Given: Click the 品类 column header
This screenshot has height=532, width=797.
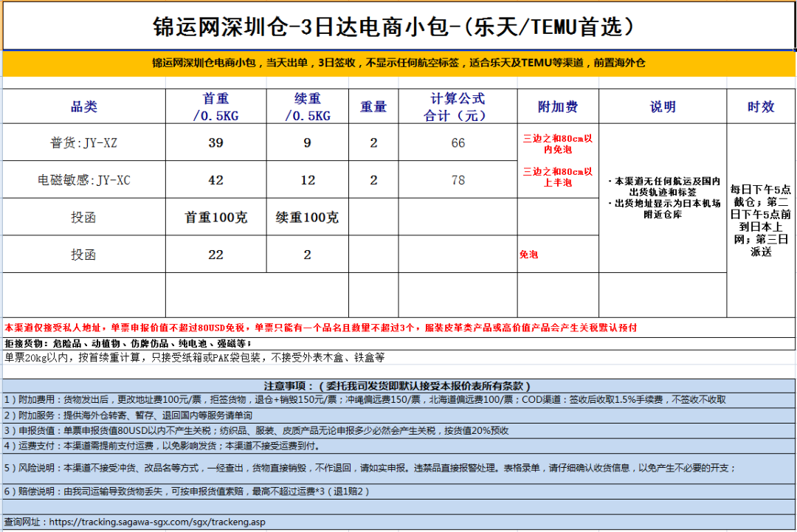Looking at the screenshot, I should 83,107.
